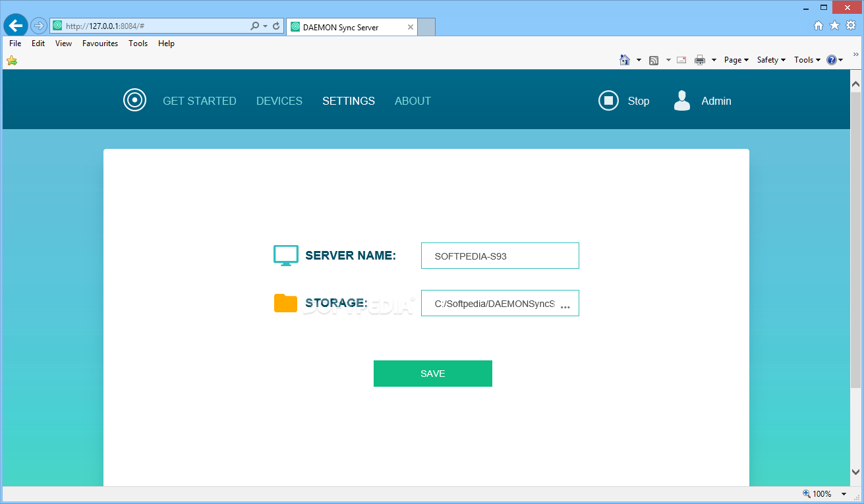Click the Storage path input field
The image size is (864, 504).
pos(500,303)
